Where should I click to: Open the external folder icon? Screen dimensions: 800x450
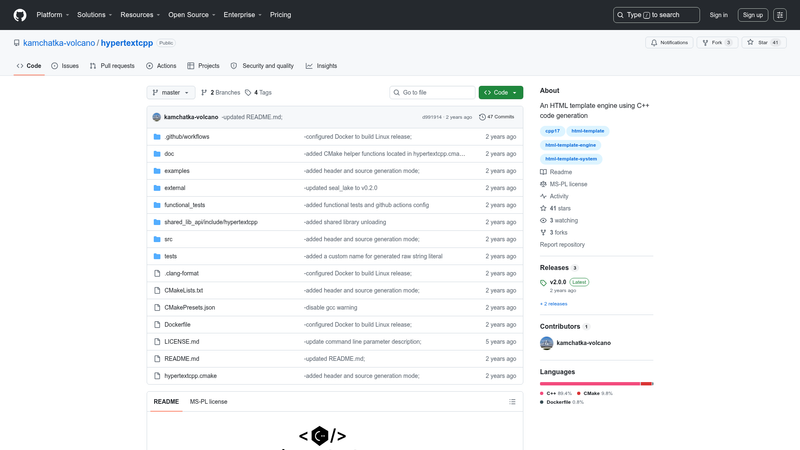coord(157,188)
